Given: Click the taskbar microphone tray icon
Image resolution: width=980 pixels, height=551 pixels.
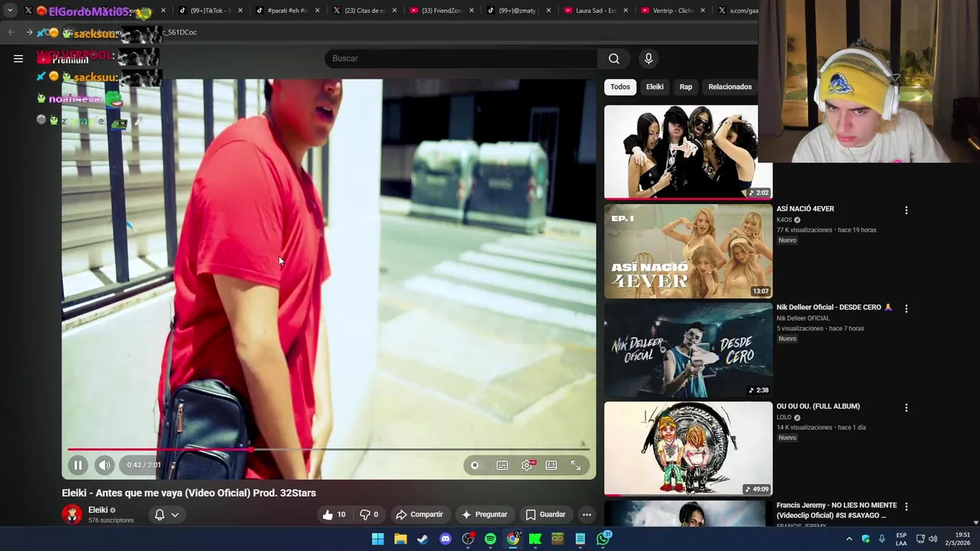Looking at the screenshot, I should [x=882, y=539].
